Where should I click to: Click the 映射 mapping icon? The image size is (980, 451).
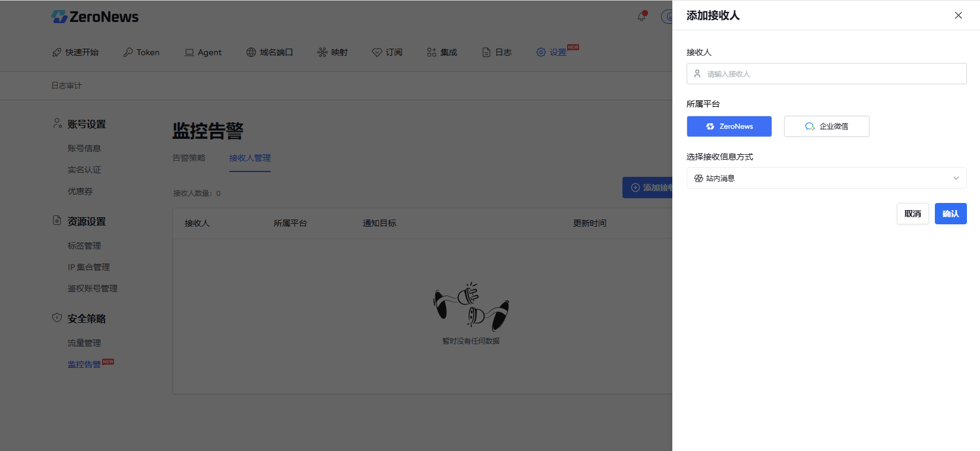coord(322,52)
